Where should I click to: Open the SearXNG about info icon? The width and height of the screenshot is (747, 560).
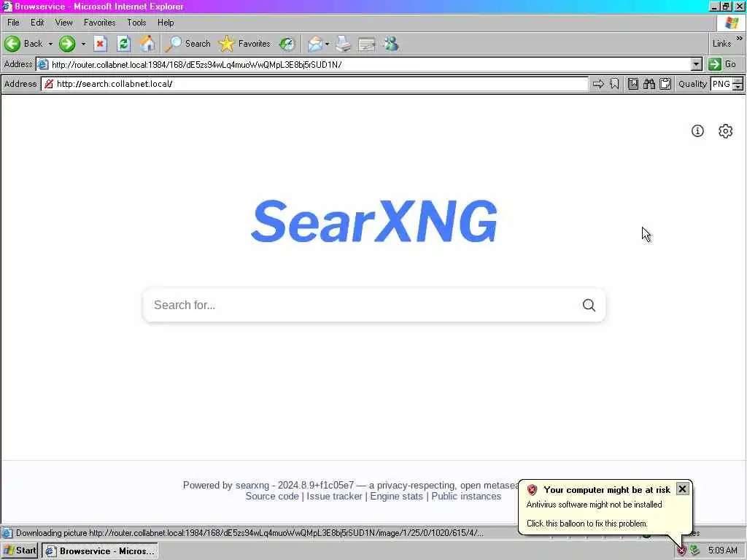tap(697, 131)
